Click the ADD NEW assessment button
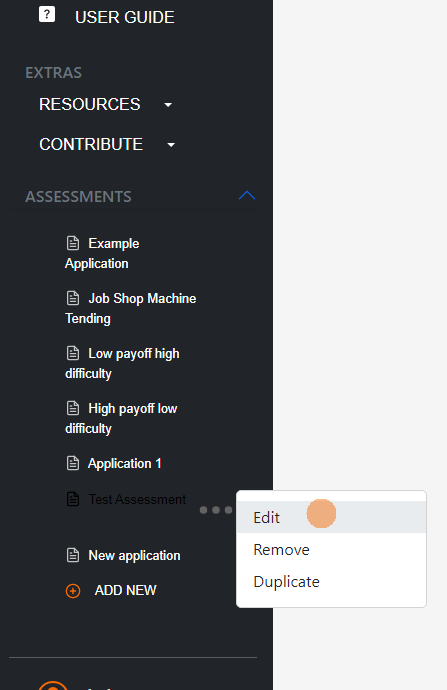The width and height of the screenshot is (447, 690). point(125,590)
